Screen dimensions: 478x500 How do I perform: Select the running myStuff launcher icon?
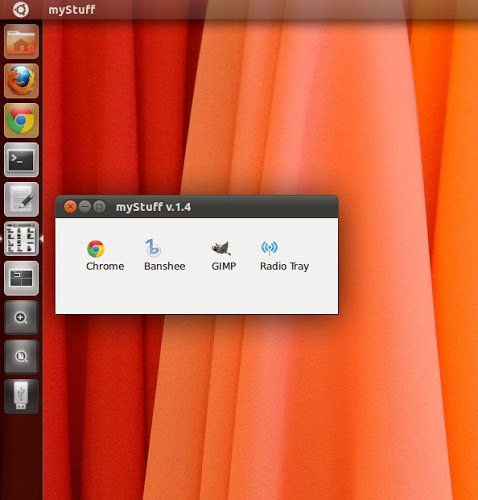(21, 239)
